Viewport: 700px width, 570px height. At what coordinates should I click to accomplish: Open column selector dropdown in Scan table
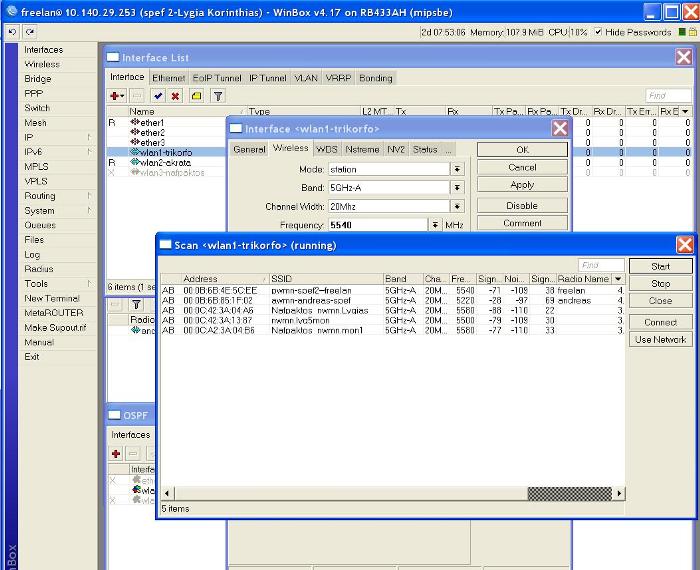(x=619, y=279)
